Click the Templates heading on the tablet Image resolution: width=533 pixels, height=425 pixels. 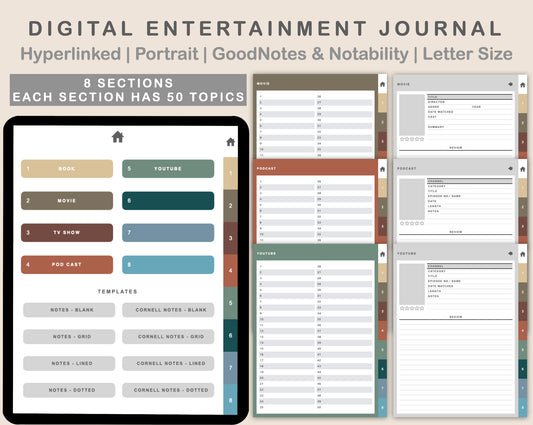pos(118,291)
